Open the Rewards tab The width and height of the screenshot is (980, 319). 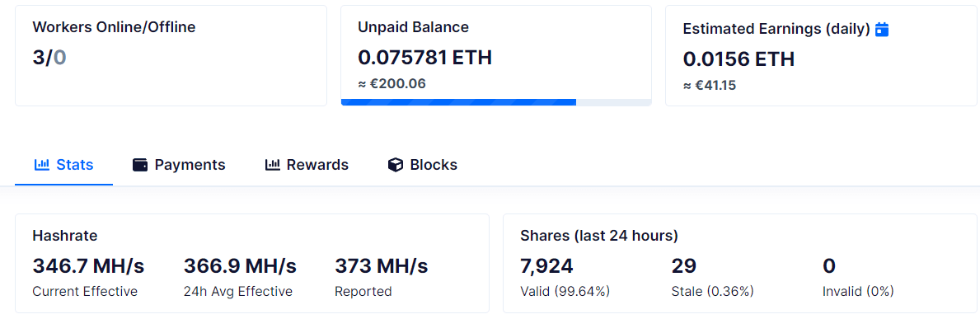coord(307,165)
